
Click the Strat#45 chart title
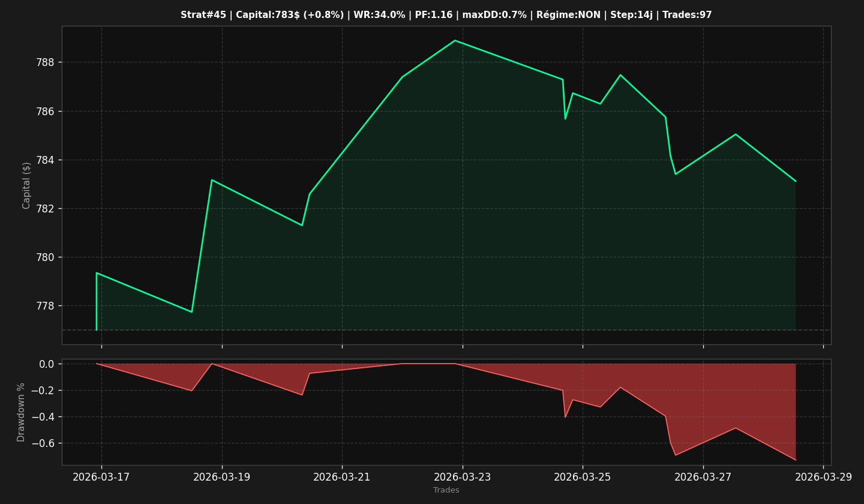click(446, 15)
